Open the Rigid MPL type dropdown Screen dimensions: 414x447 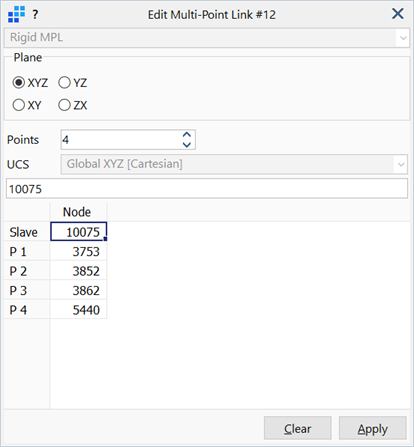[x=207, y=38]
